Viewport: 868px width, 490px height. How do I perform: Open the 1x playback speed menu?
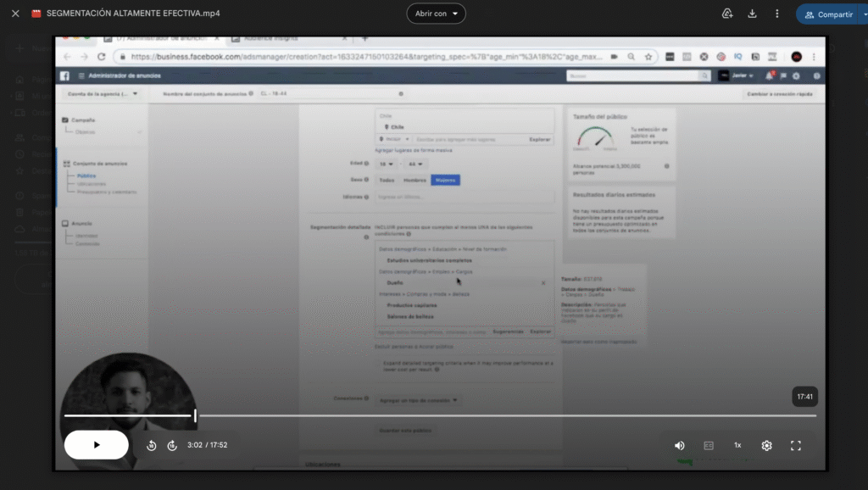coord(737,445)
